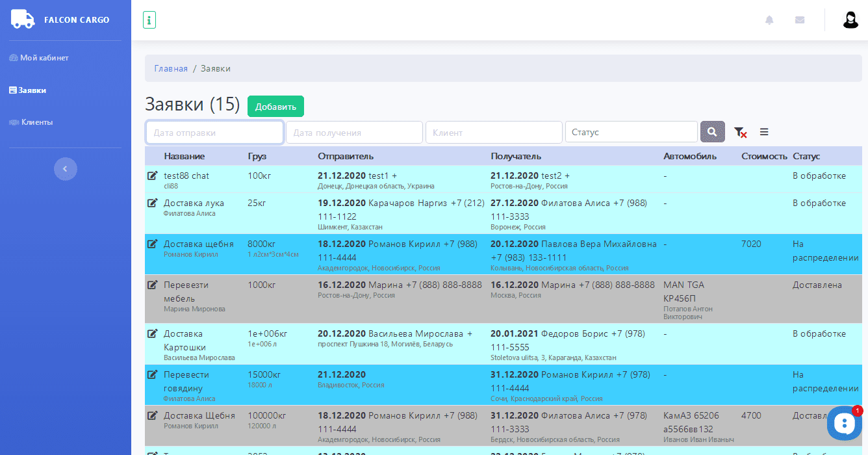Edit the 'Перевезти мебель' order
The image size is (868, 455).
pyautogui.click(x=153, y=285)
